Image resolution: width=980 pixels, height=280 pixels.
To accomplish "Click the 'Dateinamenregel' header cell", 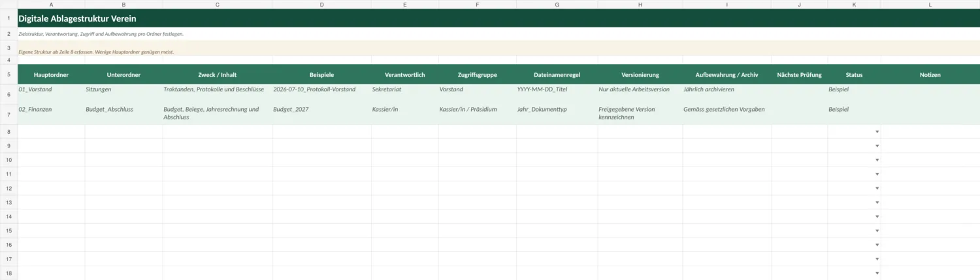I will [x=557, y=75].
